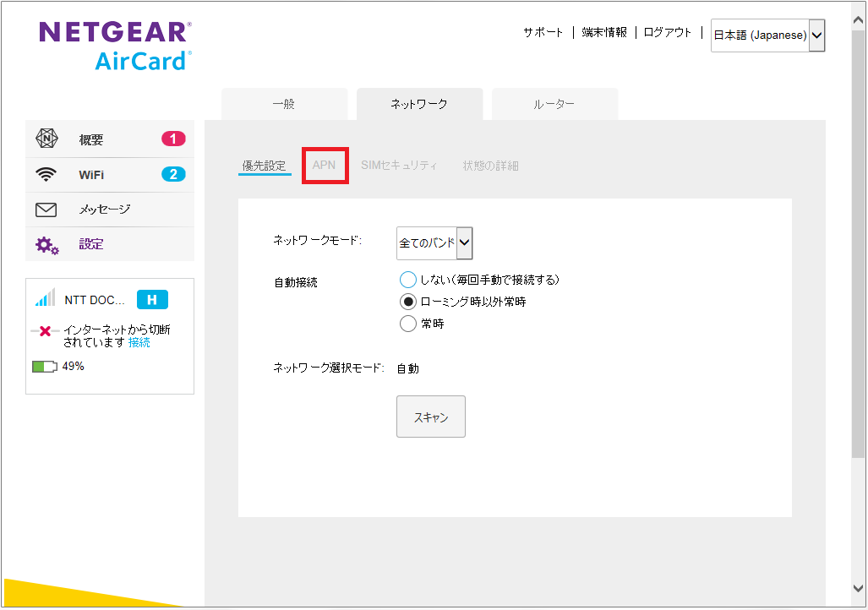Switch to the ネットワーク tab
The height and width of the screenshot is (610, 868).
coord(419,104)
